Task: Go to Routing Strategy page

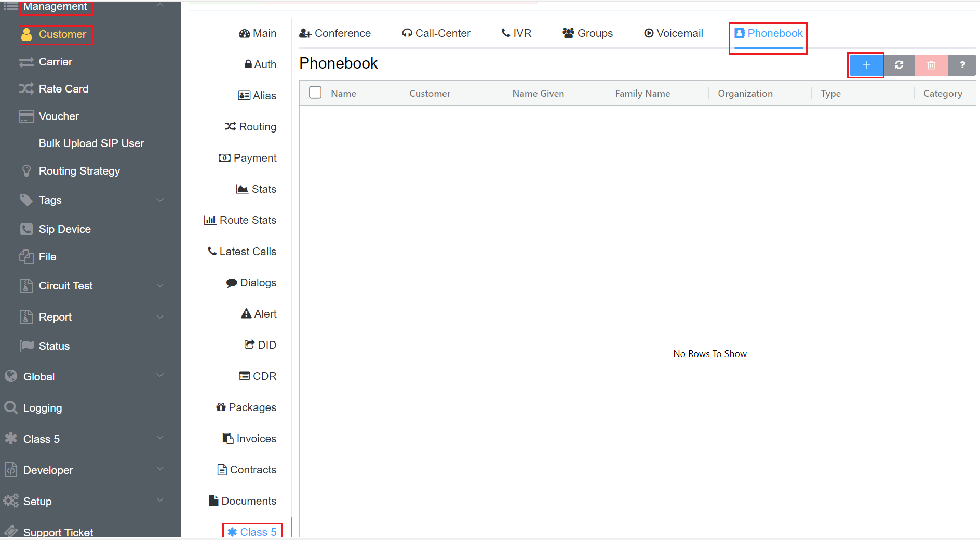Action: click(x=79, y=171)
